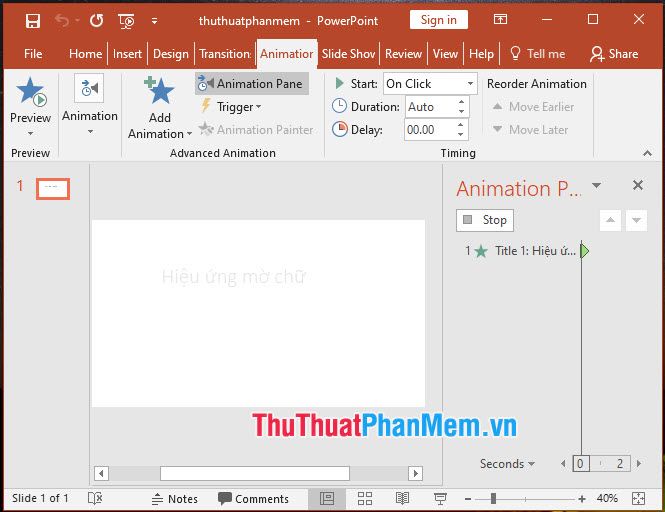The image size is (665, 512).
Task: Decrease Delay with the down spinner
Action: pyautogui.click(x=461, y=134)
